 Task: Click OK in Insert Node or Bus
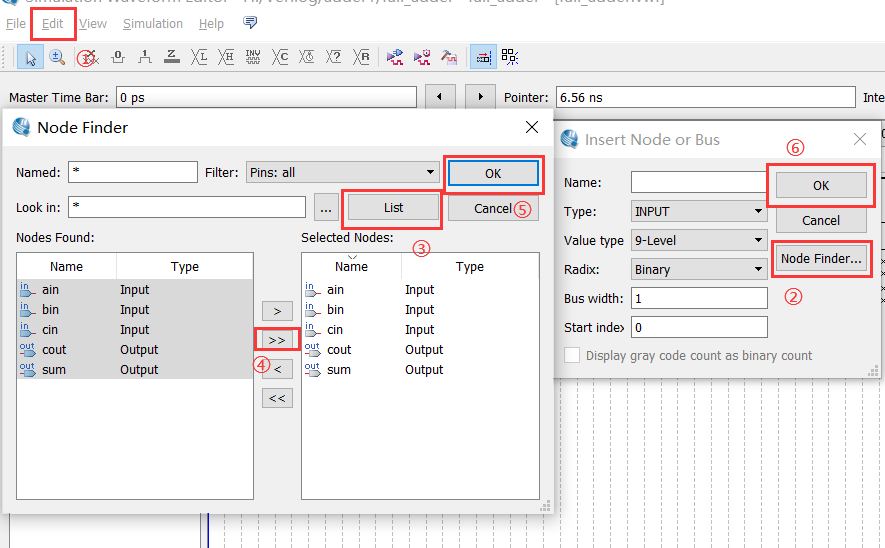[x=821, y=185]
